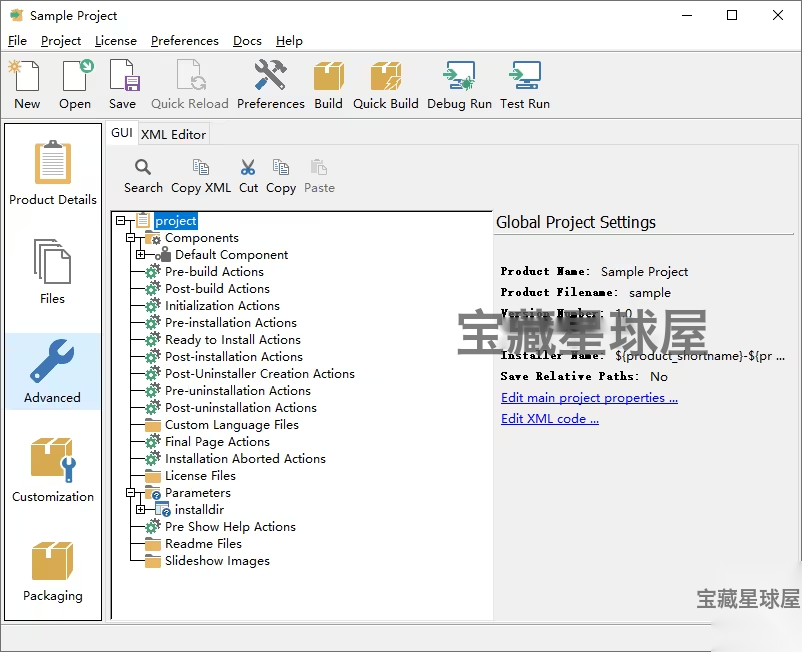Open the Files sidebar section

pos(52,272)
